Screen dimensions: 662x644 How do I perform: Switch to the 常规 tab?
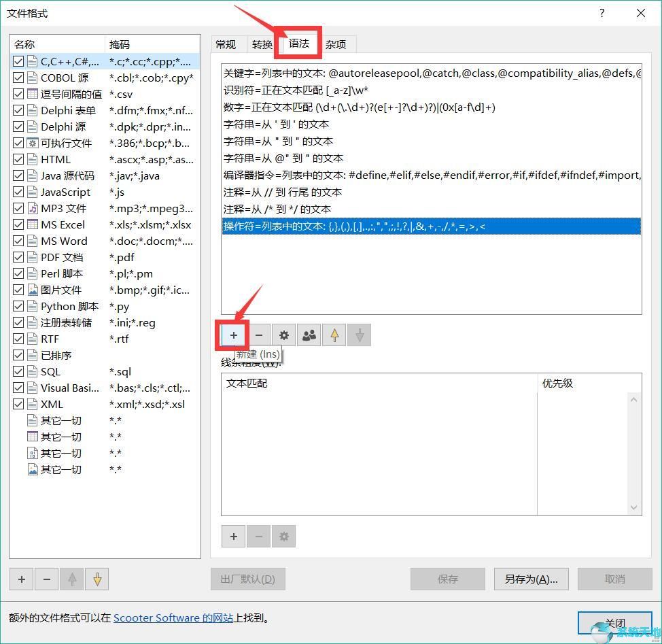tap(226, 44)
